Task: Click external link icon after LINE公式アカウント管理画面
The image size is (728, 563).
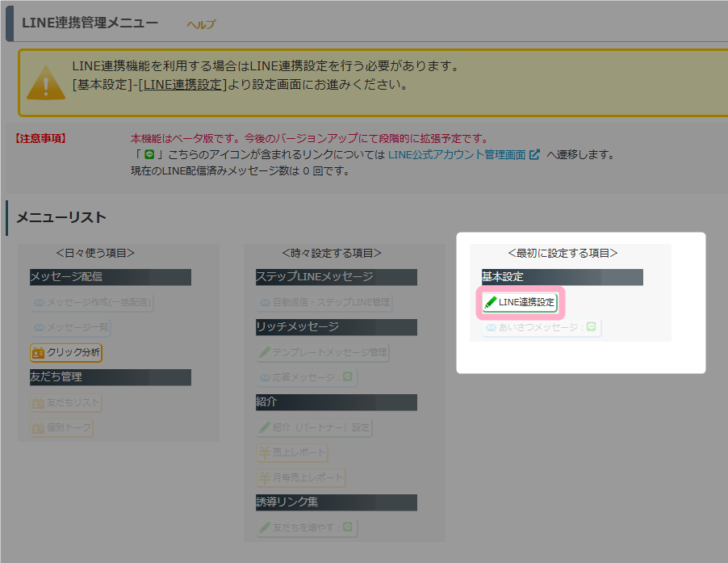Action: point(534,154)
